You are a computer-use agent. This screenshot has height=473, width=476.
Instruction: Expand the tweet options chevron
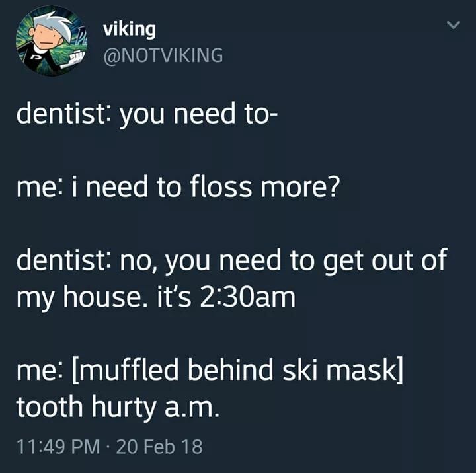coord(454,24)
